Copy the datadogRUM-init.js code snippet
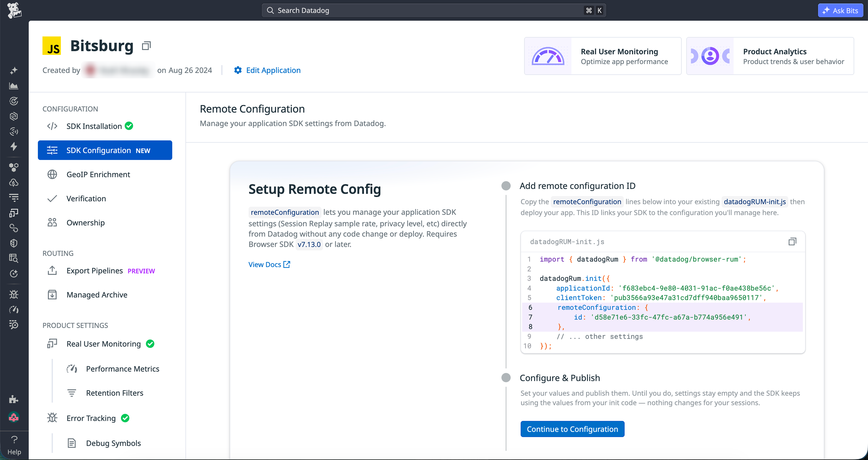 tap(792, 242)
